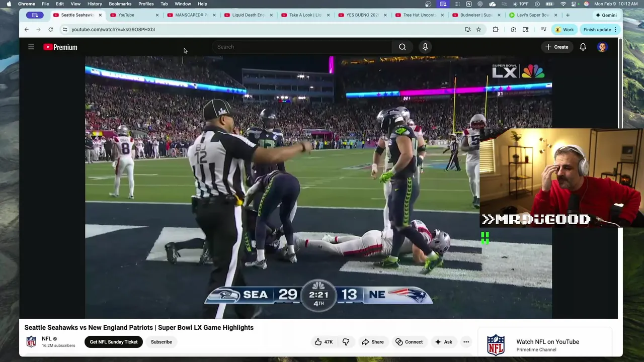
Task: Click the NFL channel avatar
Action: point(31,342)
